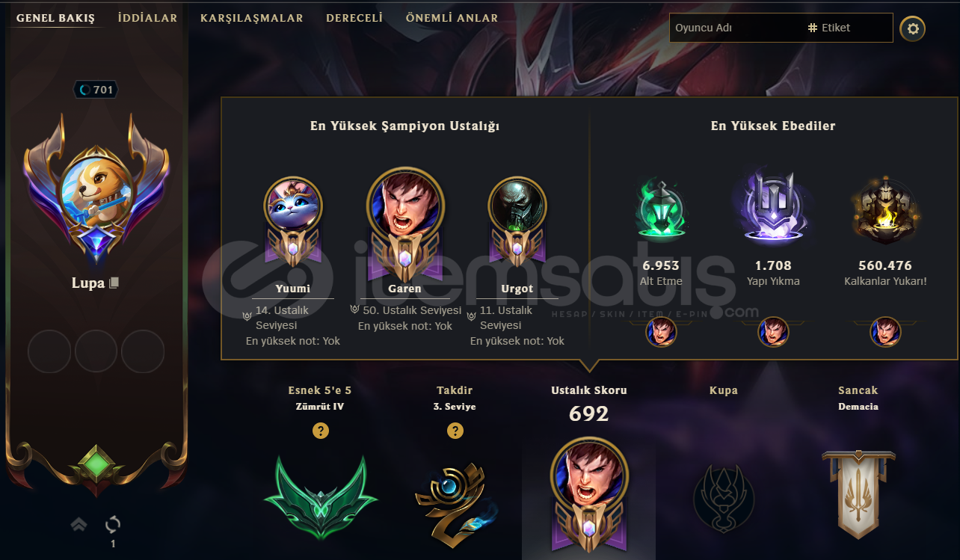Open the KARŞILAŞMALAR tab

(252, 18)
